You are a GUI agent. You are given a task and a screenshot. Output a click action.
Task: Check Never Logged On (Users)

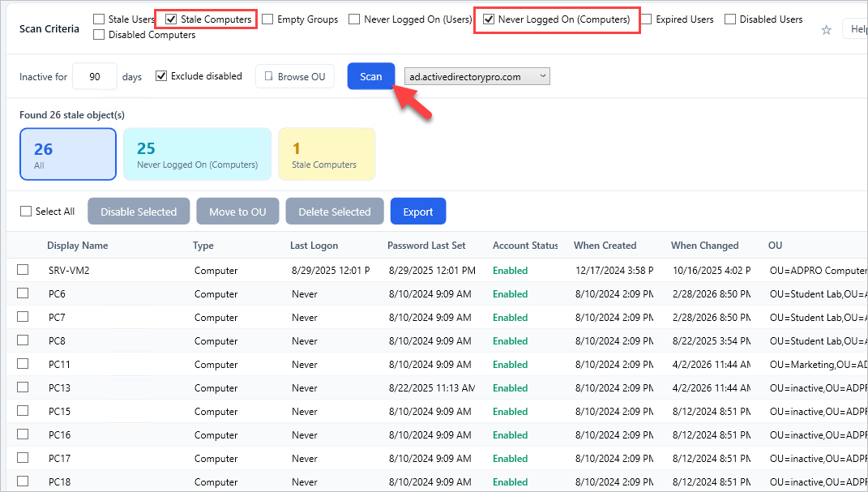(354, 19)
